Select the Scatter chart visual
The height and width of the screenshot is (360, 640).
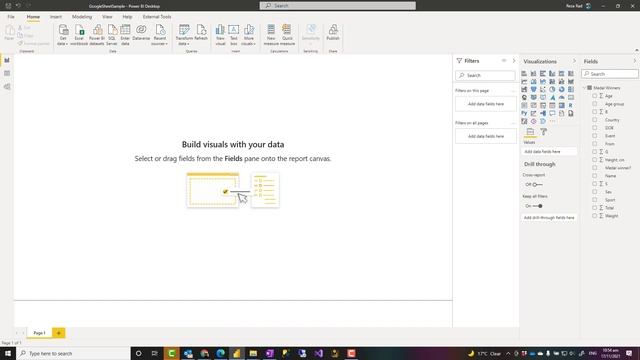pos(543,89)
